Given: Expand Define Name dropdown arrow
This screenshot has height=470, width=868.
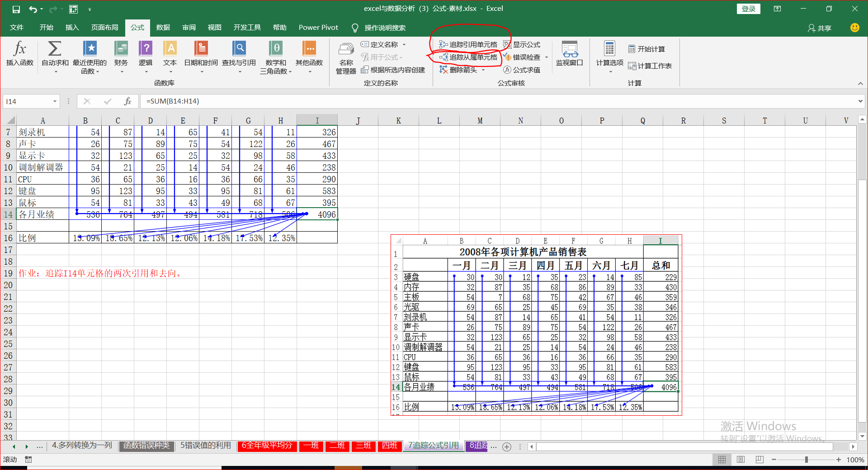Looking at the screenshot, I should point(404,44).
